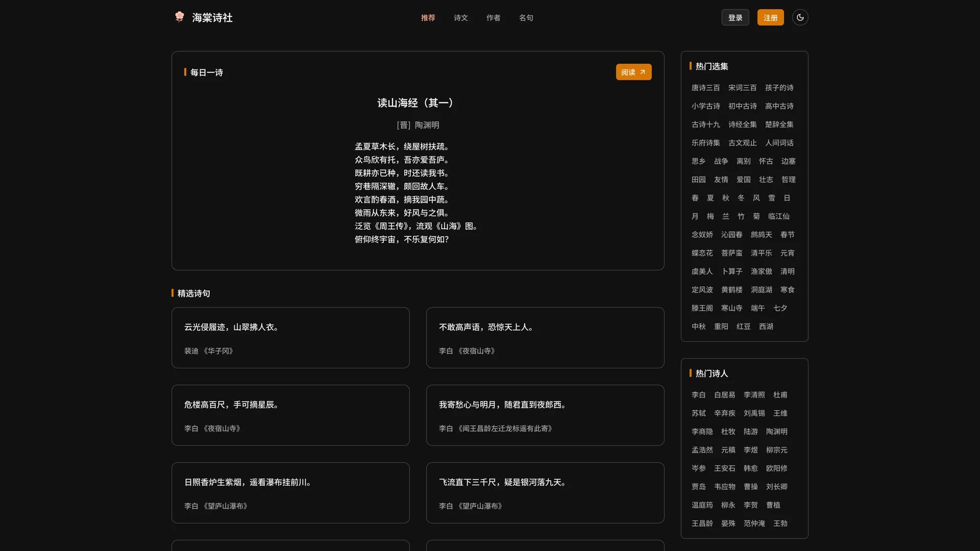The height and width of the screenshot is (551, 980).
Task: Open 楚辞全集 collection link
Action: pyautogui.click(x=779, y=124)
